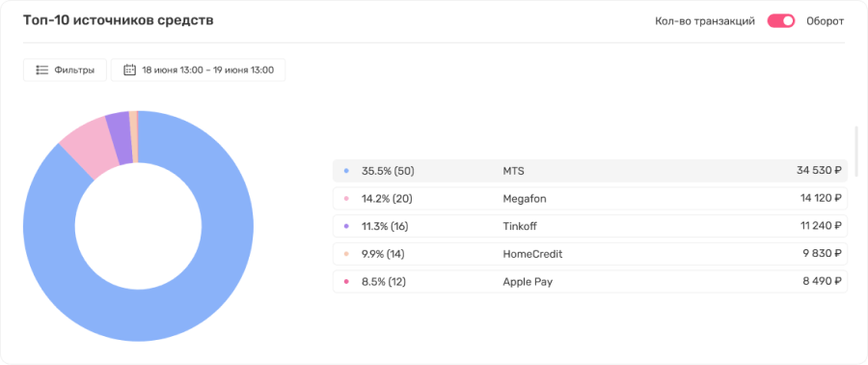Click the 11 240 ₽ amount
Screen dimensions: 868x365
(820, 226)
